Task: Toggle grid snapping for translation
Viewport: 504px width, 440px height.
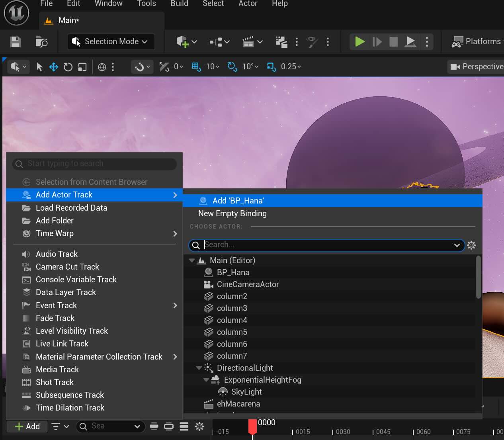Action: coord(196,66)
